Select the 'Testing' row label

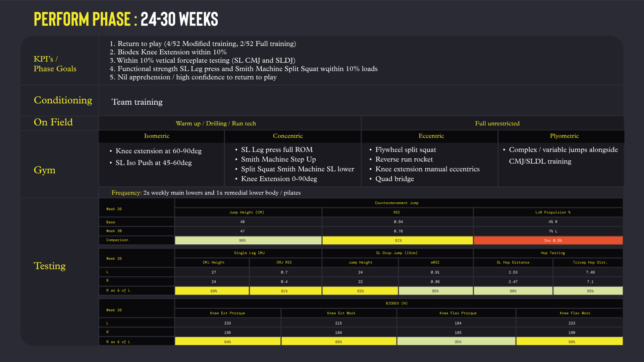point(50,266)
